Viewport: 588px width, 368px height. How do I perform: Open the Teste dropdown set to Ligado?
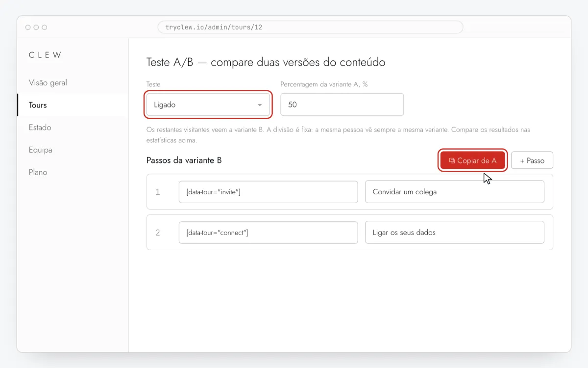(x=208, y=105)
